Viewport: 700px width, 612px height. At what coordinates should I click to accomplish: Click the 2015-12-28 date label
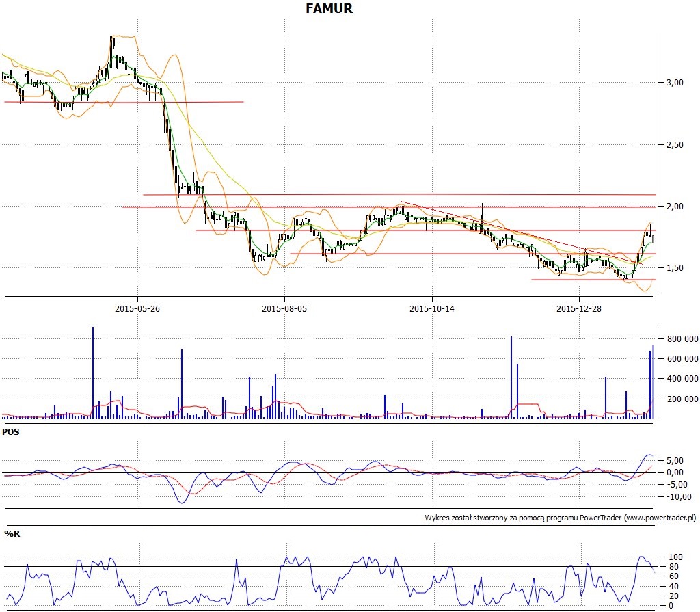(578, 308)
